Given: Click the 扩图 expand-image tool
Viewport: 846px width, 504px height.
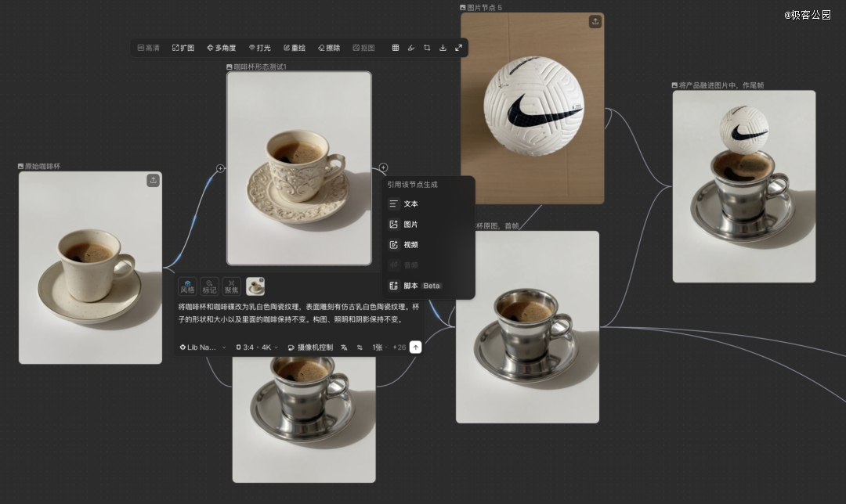Looking at the screenshot, I should click(x=183, y=48).
